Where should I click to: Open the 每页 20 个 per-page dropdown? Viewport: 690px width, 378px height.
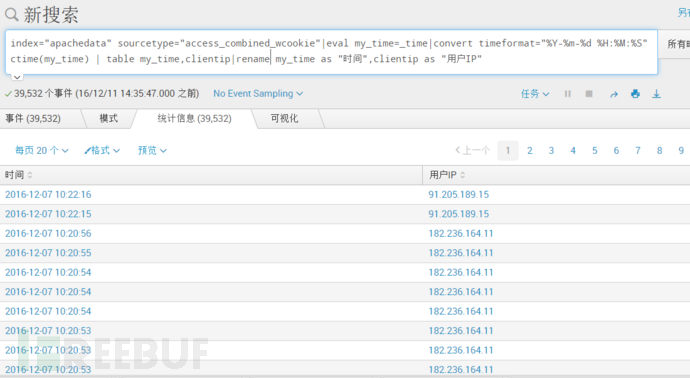[x=42, y=150]
